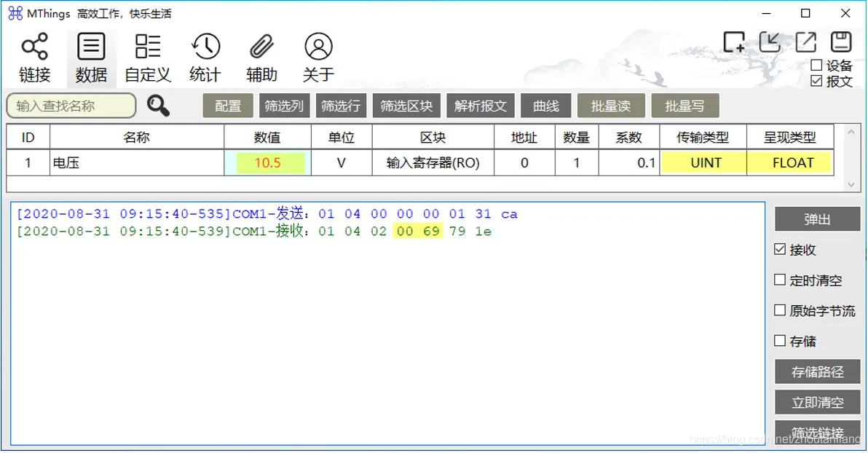
Task: Enable the 定时清空 checkbox
Action: (780, 280)
